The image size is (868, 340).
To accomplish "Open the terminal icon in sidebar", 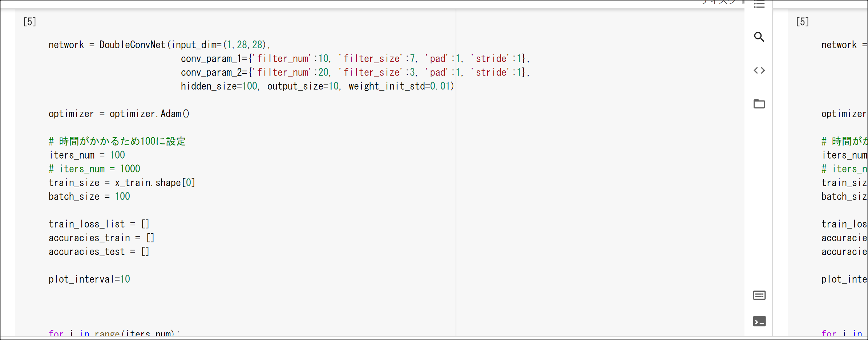I will pyautogui.click(x=759, y=321).
